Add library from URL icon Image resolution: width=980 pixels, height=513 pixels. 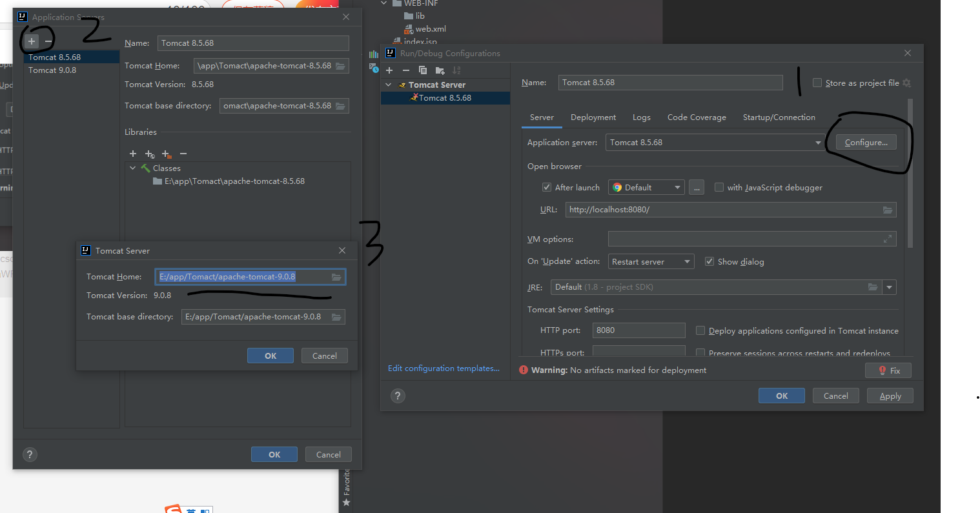(x=150, y=154)
